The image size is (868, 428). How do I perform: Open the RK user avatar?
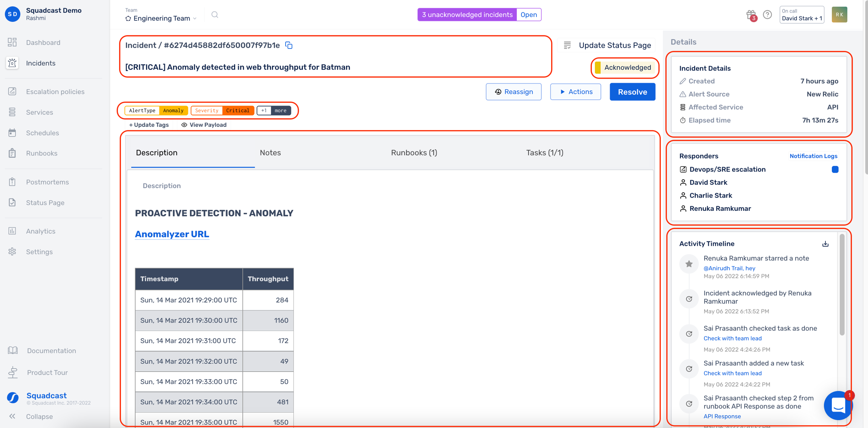839,15
